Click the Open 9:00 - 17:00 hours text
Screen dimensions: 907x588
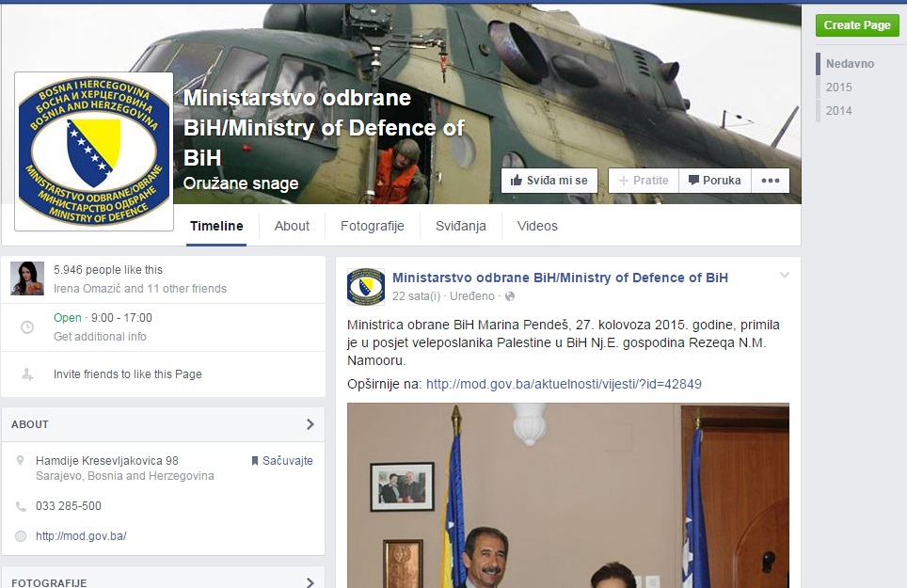103,317
